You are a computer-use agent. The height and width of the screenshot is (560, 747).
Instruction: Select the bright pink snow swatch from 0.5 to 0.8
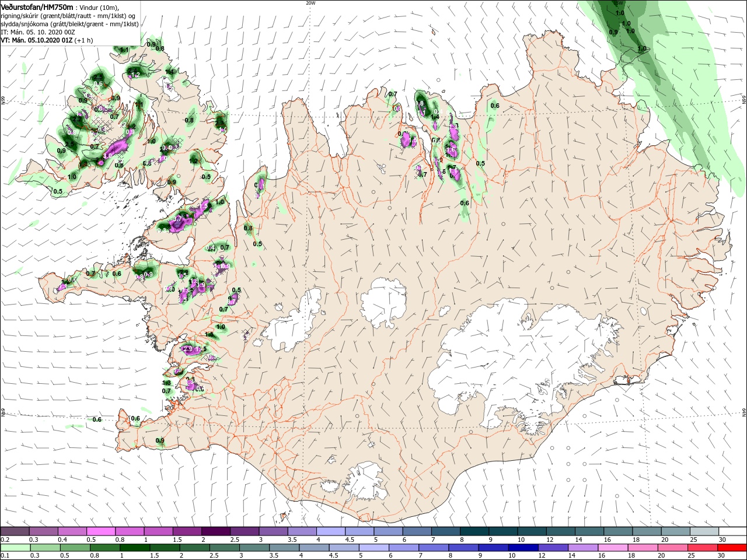coord(100,531)
